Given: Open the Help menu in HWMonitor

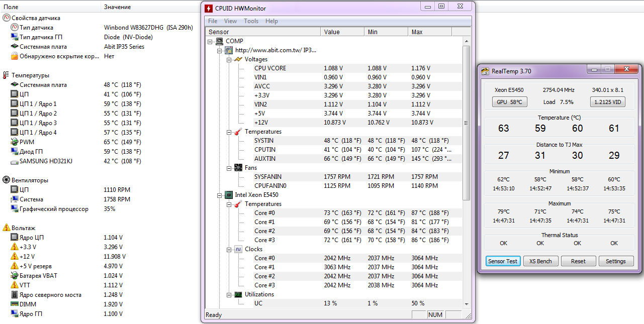Looking at the screenshot, I should coord(271,21).
